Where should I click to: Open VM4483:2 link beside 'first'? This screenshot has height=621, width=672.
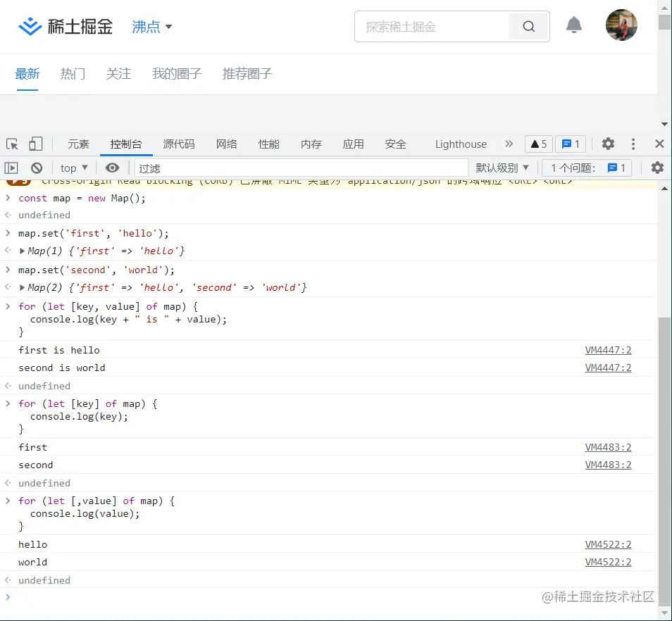tap(608, 448)
